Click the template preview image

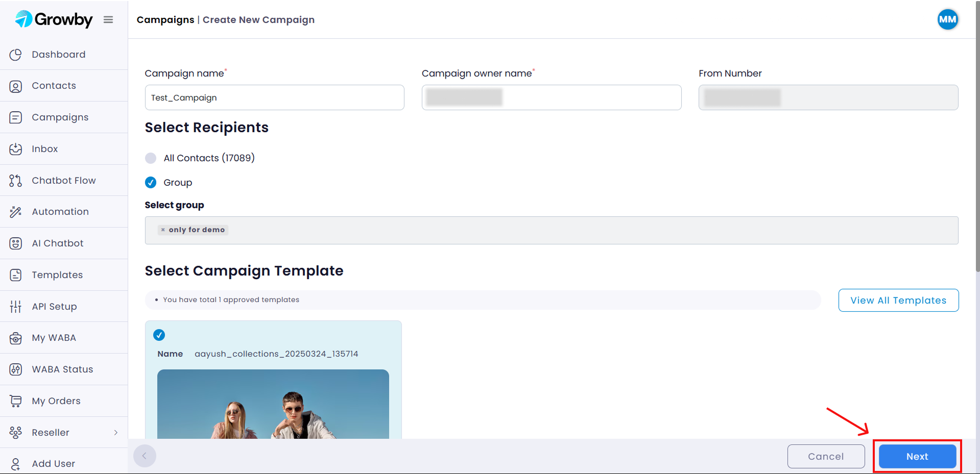273,404
